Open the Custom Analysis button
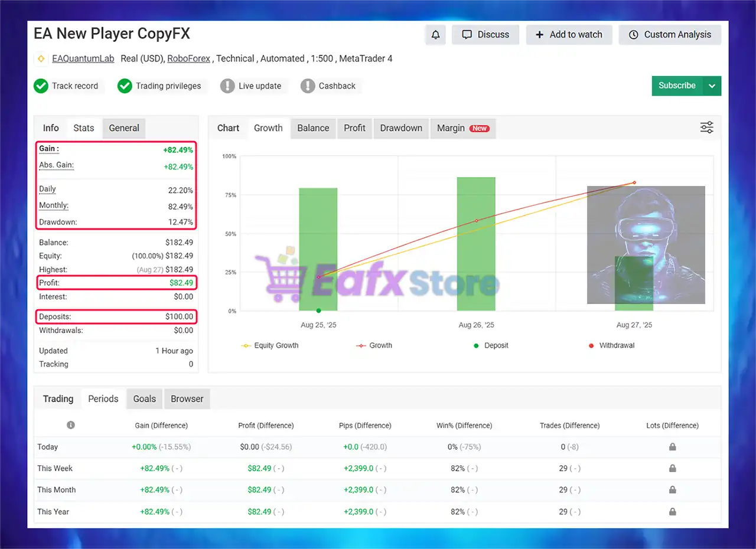 click(x=670, y=35)
